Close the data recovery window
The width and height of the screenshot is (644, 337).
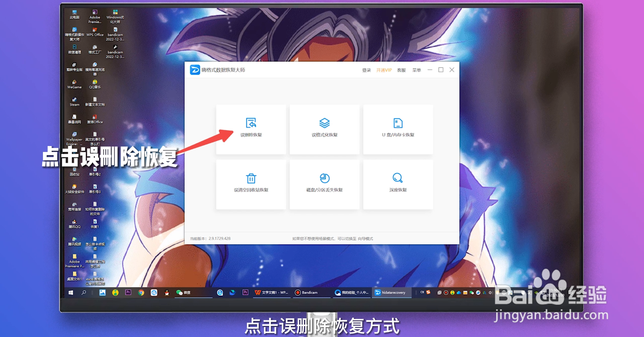[x=452, y=70]
